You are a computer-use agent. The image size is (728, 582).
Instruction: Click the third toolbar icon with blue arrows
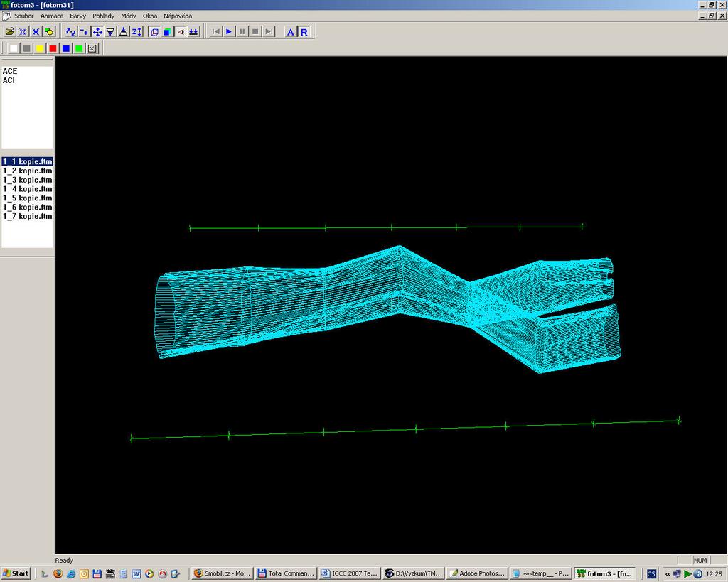[x=36, y=31]
